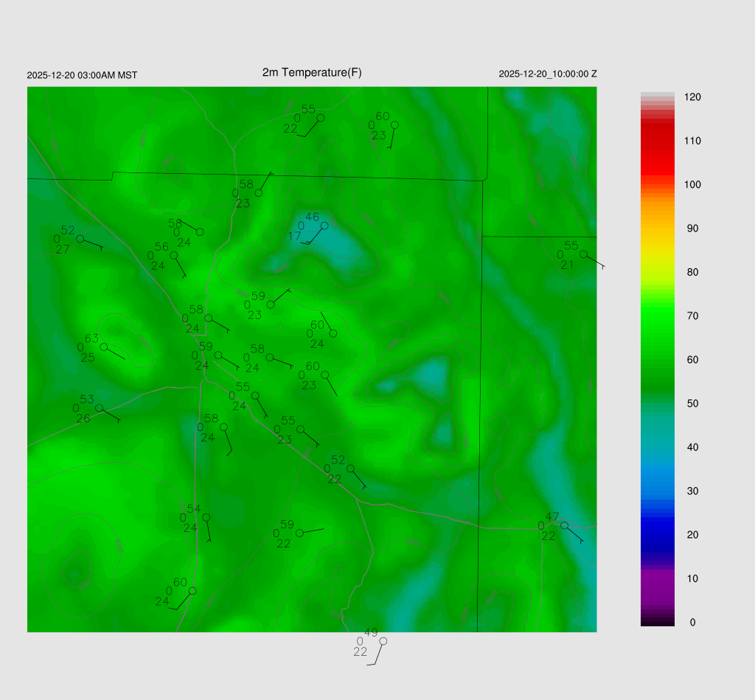
Task: Click the purple band near 10 on colorbar
Action: click(x=657, y=578)
